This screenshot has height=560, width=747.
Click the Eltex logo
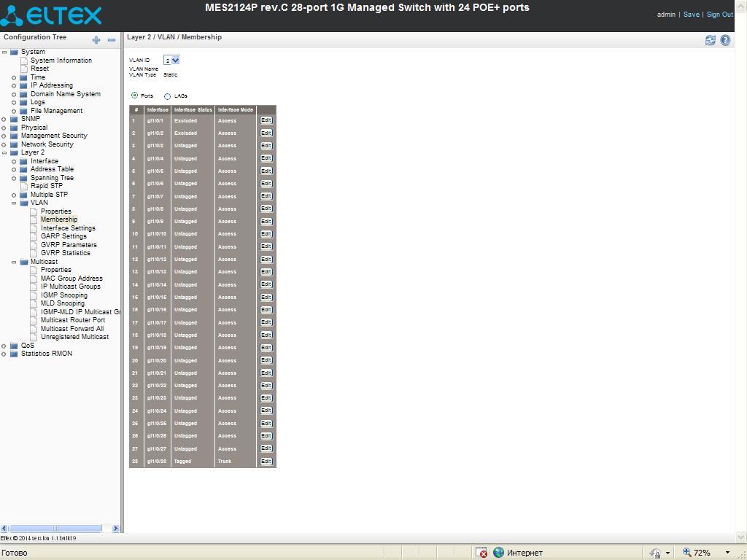pyautogui.click(x=52, y=15)
